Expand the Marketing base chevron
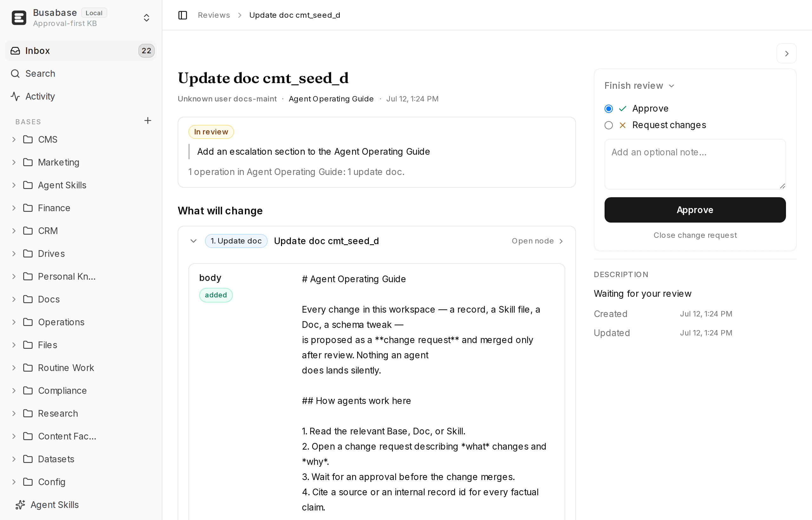Viewport: 812px width, 520px height. [x=14, y=162]
